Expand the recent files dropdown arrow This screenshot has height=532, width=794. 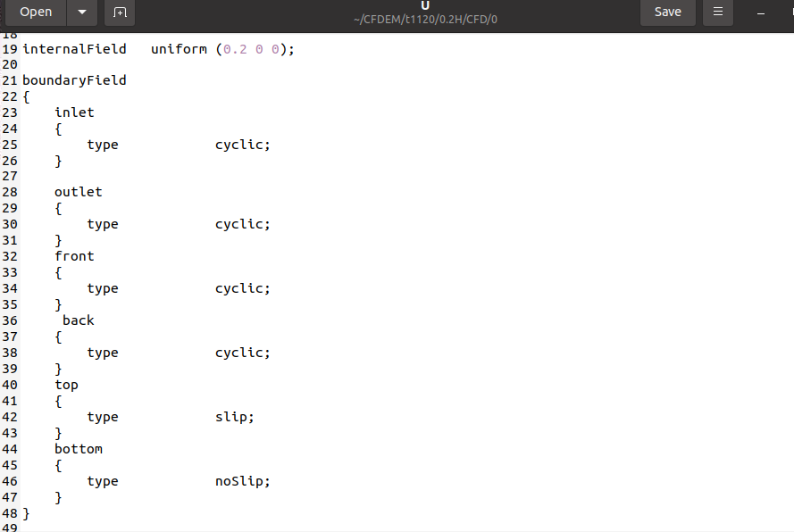82,12
